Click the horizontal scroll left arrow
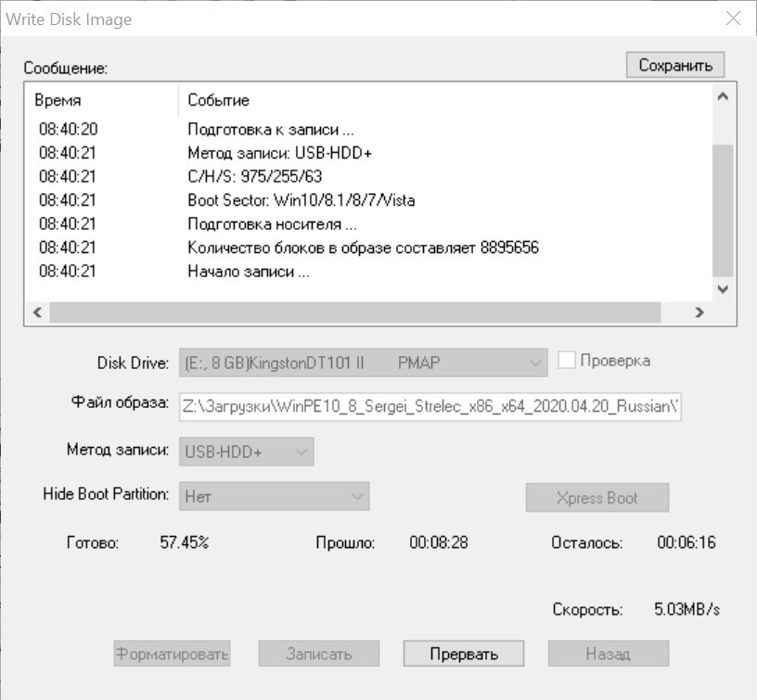The height and width of the screenshot is (700, 757). [x=38, y=312]
